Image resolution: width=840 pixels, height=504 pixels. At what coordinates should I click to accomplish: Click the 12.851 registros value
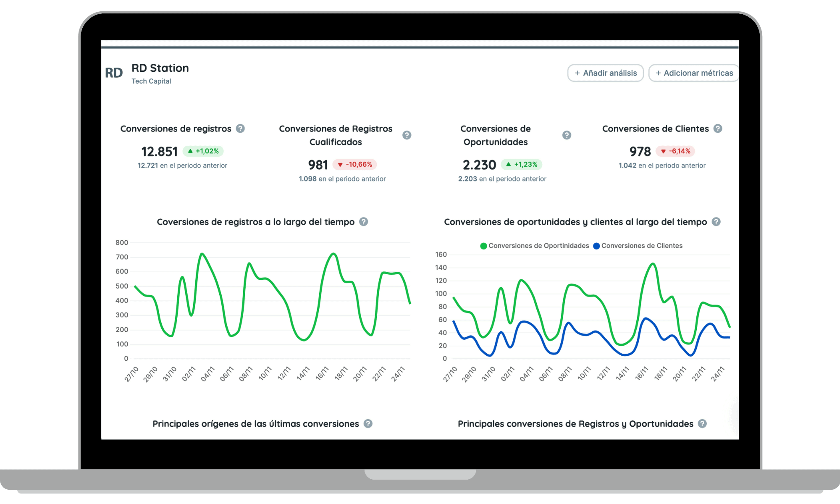pyautogui.click(x=159, y=151)
